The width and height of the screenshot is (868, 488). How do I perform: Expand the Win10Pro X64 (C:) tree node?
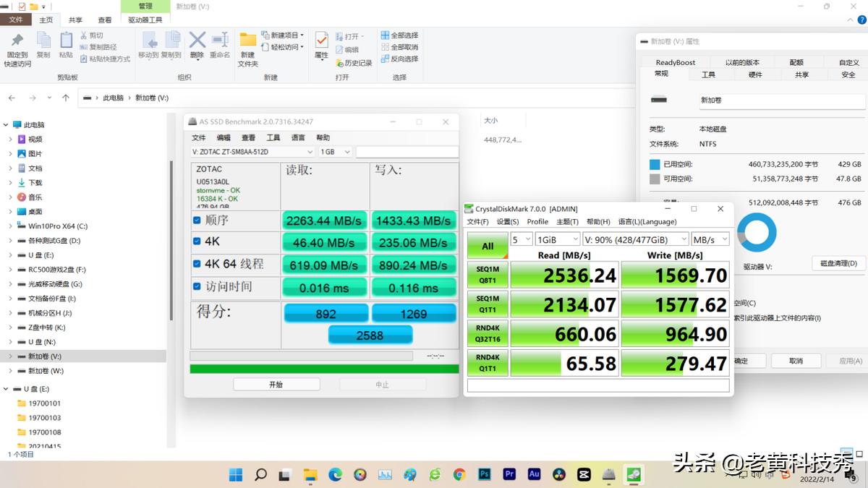[x=10, y=226]
